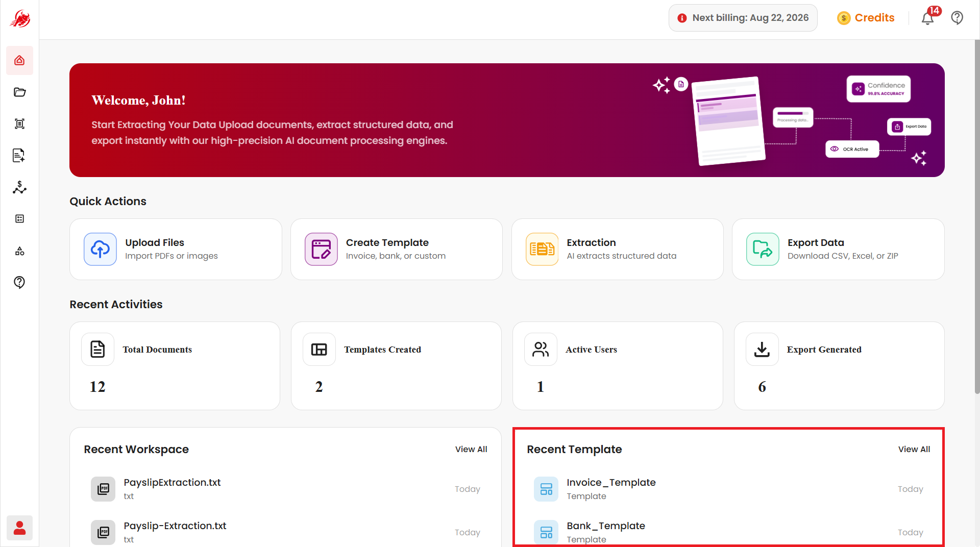Open the user profile avatar
This screenshot has height=547, width=980.
(19, 528)
